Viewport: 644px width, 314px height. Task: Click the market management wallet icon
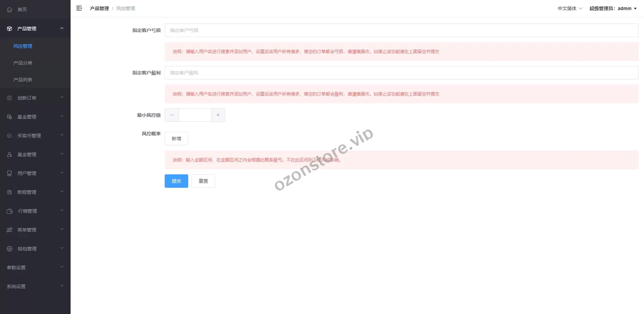(9, 211)
